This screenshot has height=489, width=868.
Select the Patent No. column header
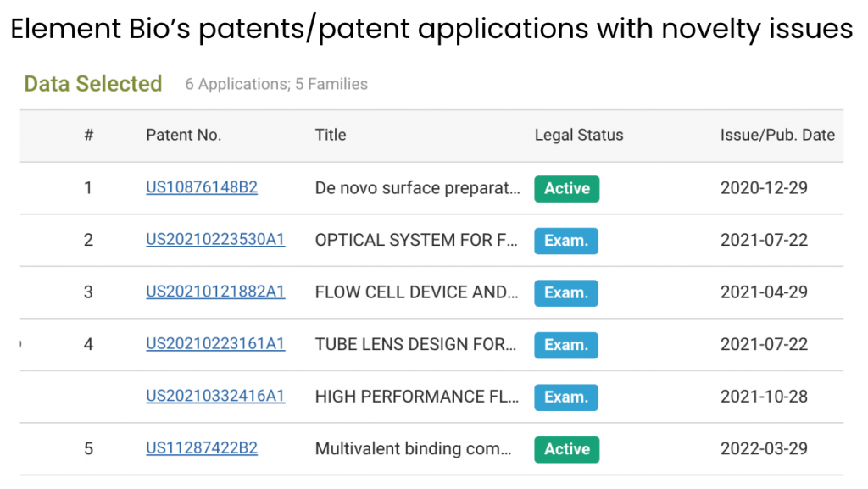183,135
